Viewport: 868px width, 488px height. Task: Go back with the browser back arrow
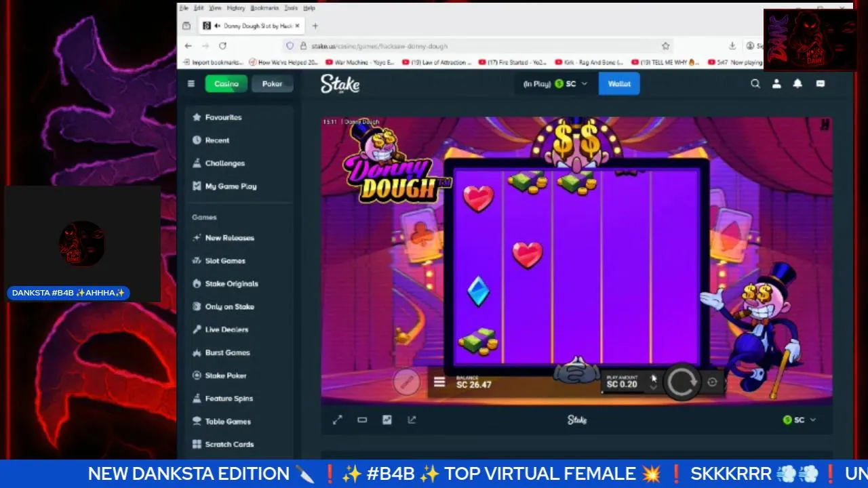click(189, 45)
